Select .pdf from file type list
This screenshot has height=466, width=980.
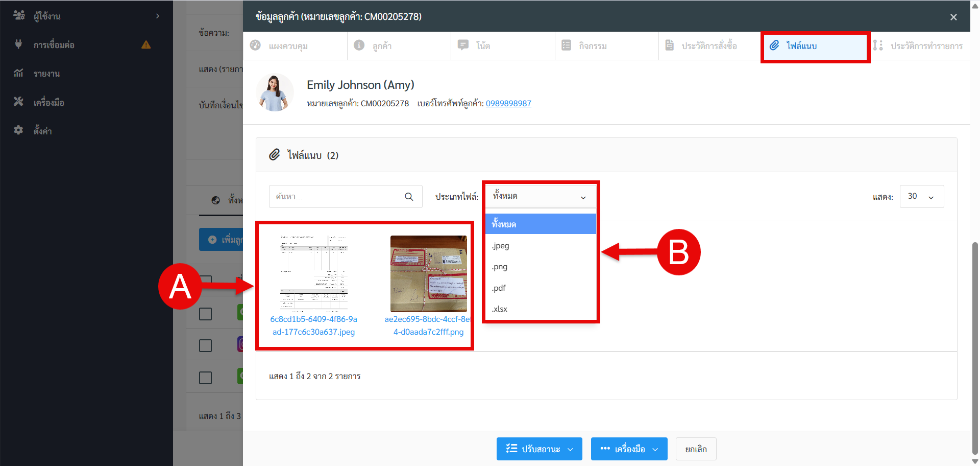(x=499, y=288)
